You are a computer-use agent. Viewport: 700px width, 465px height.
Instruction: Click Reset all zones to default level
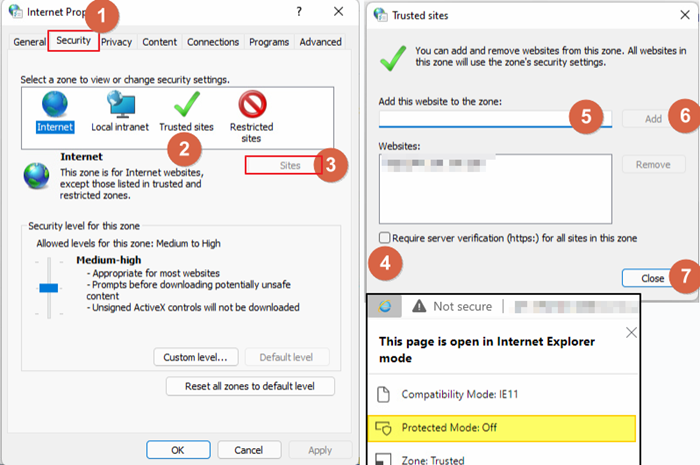click(x=250, y=386)
